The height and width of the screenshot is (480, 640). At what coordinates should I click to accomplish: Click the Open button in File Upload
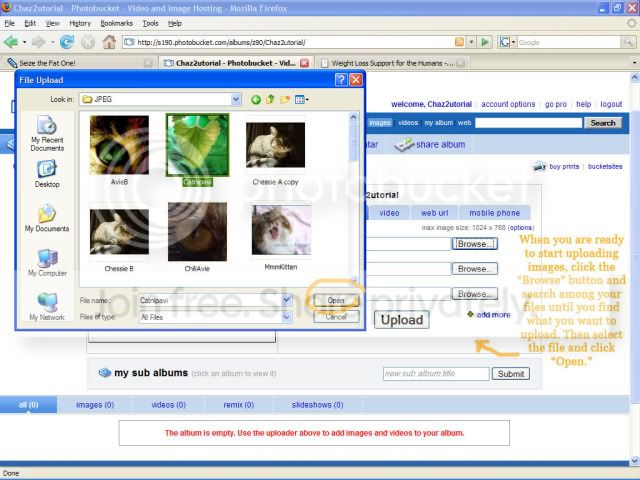point(335,300)
